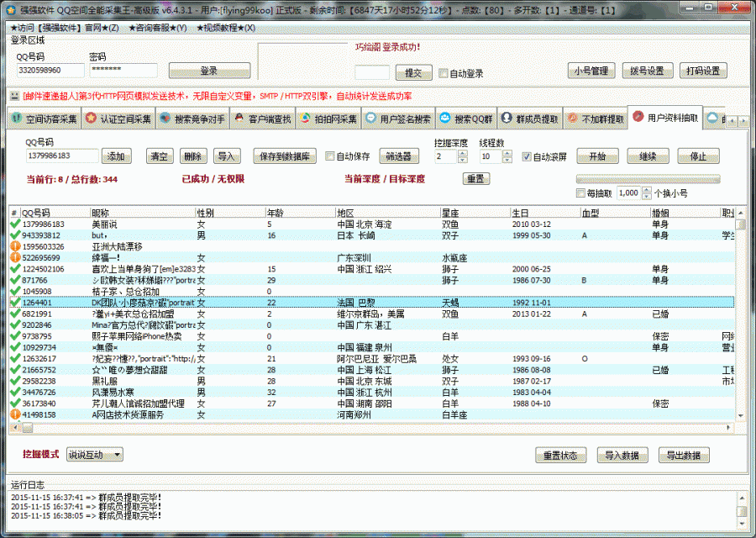Open ★访问【强强软件】官网 menu
This screenshot has height=538, width=756.
coord(65,28)
